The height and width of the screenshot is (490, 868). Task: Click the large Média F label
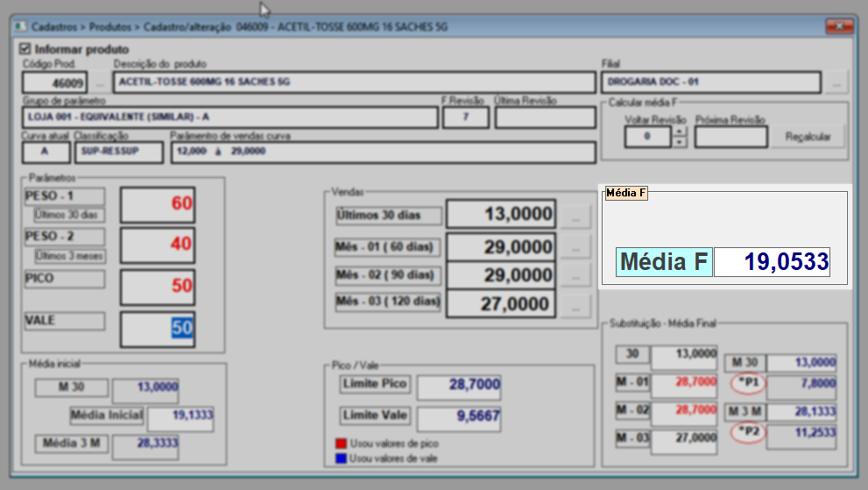point(664,261)
